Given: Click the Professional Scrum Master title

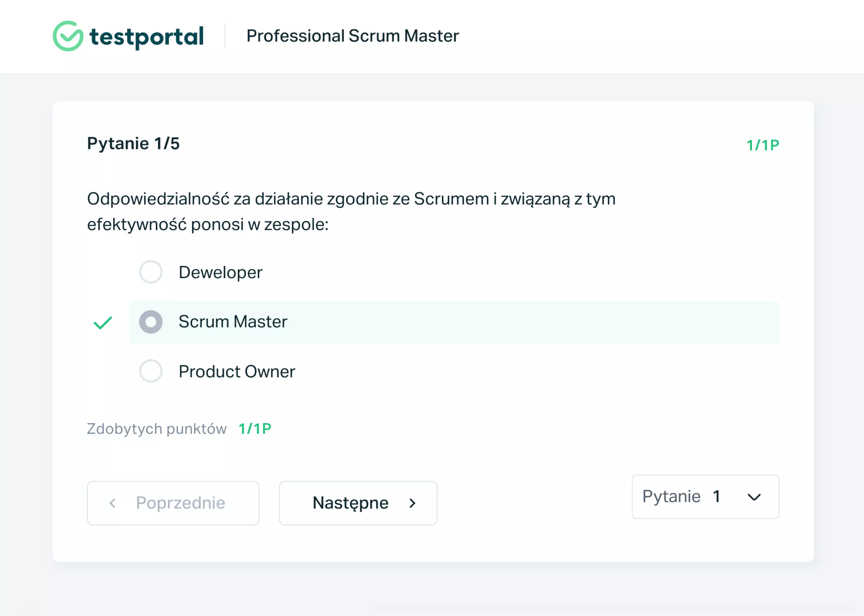Looking at the screenshot, I should click(353, 36).
